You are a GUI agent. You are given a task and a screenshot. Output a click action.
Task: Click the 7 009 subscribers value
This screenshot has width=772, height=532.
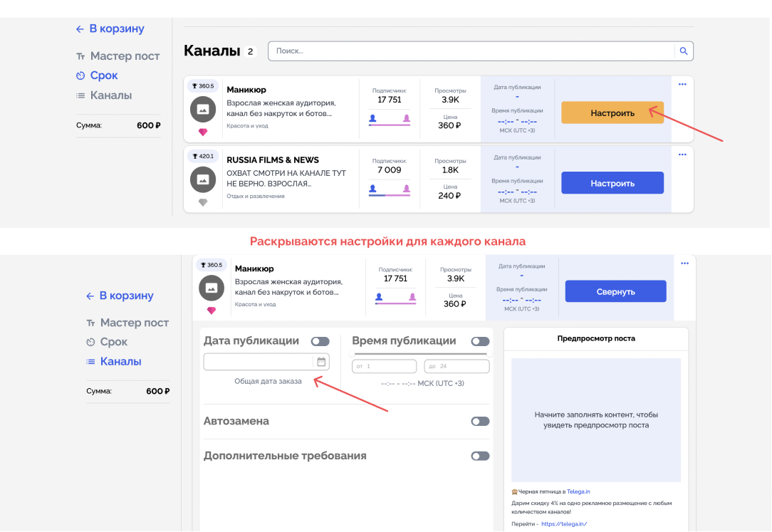(x=390, y=169)
